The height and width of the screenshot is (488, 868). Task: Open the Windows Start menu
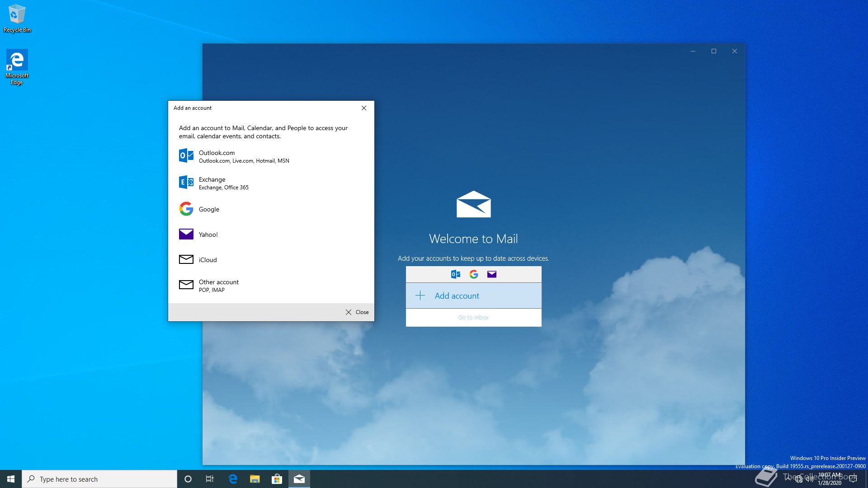(11, 479)
